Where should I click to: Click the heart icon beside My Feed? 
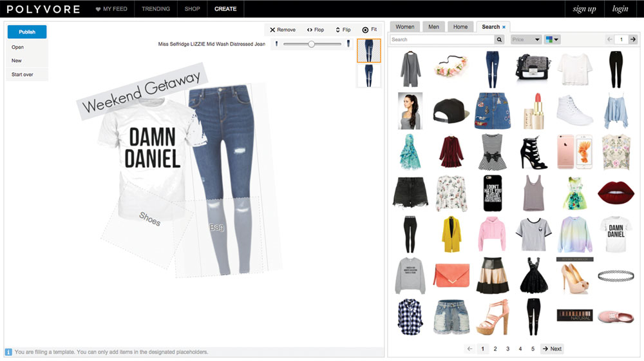(98, 9)
